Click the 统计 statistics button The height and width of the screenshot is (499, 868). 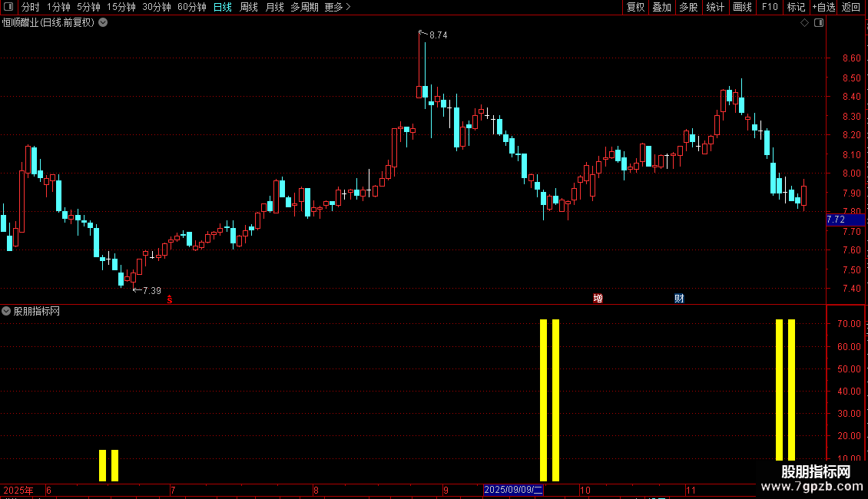pyautogui.click(x=715, y=7)
